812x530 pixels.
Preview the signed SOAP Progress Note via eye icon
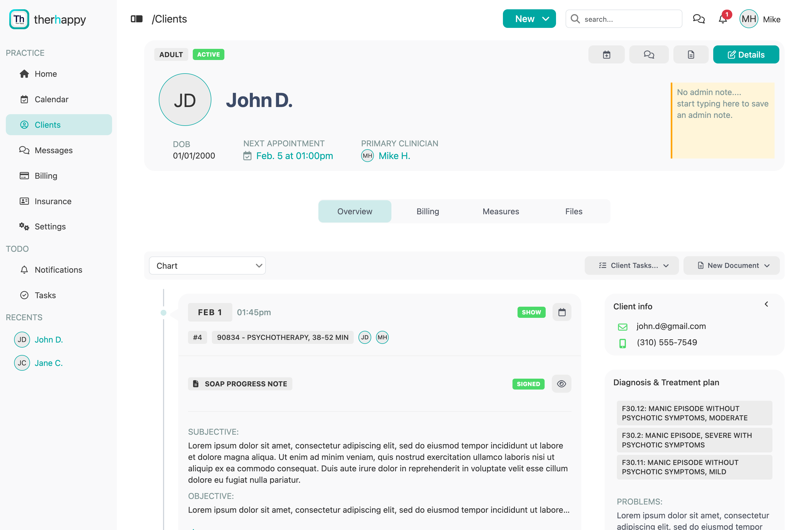(x=561, y=384)
